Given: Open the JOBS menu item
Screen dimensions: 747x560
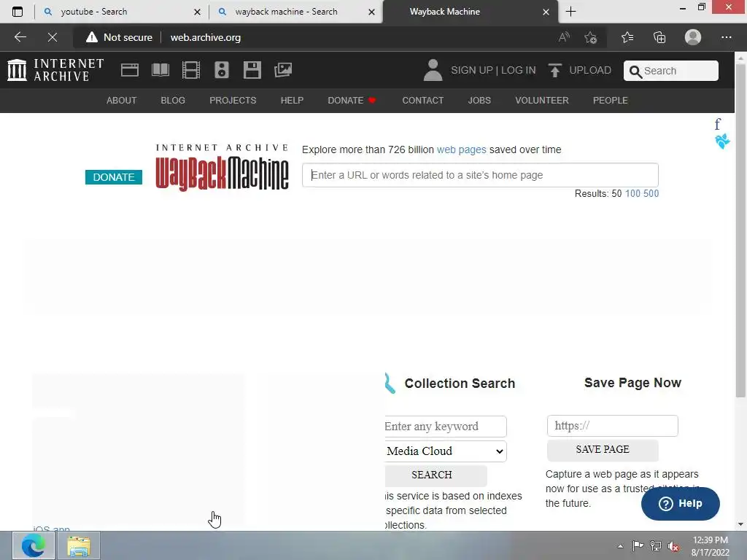Looking at the screenshot, I should [x=479, y=101].
